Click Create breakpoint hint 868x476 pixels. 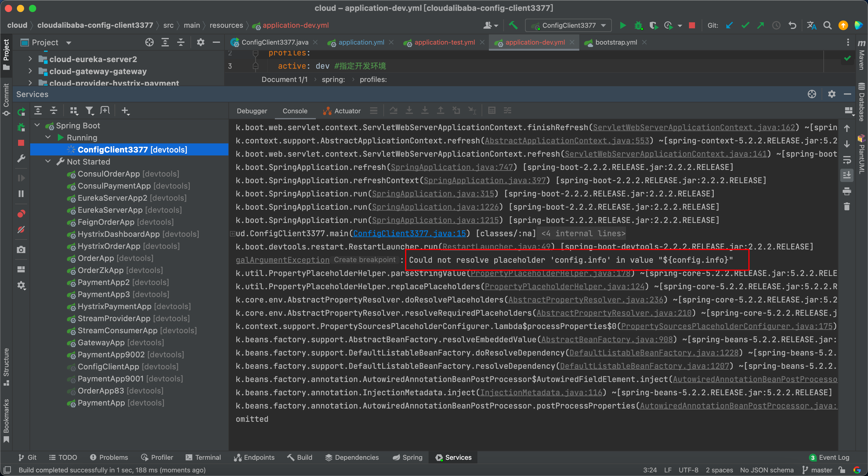point(365,260)
